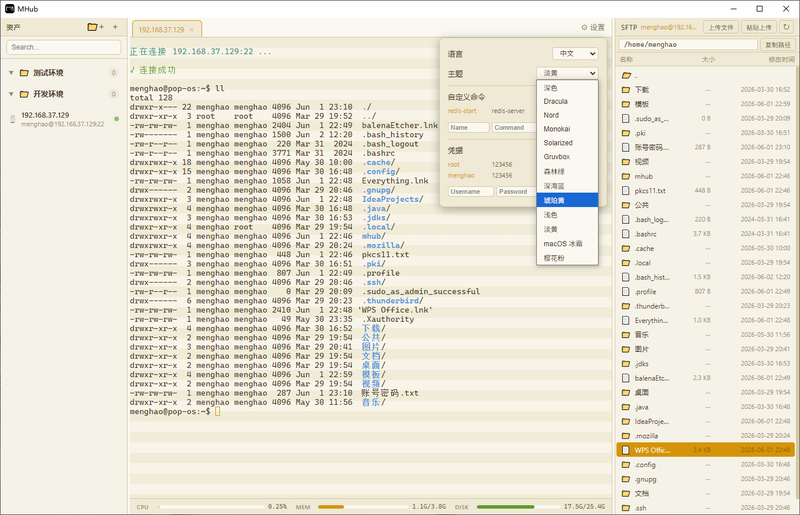
Task: Click folder icon of 下载 in SFTP
Action: [x=626, y=90]
